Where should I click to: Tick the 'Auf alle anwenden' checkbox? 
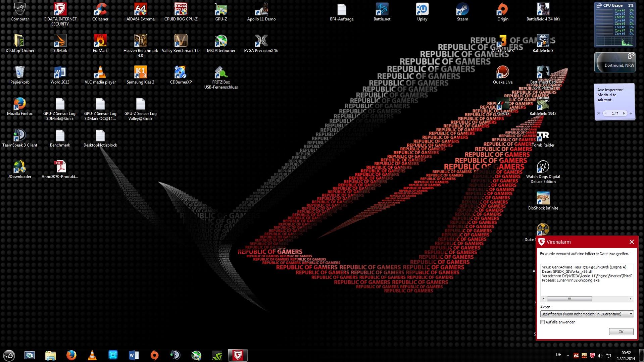click(543, 322)
